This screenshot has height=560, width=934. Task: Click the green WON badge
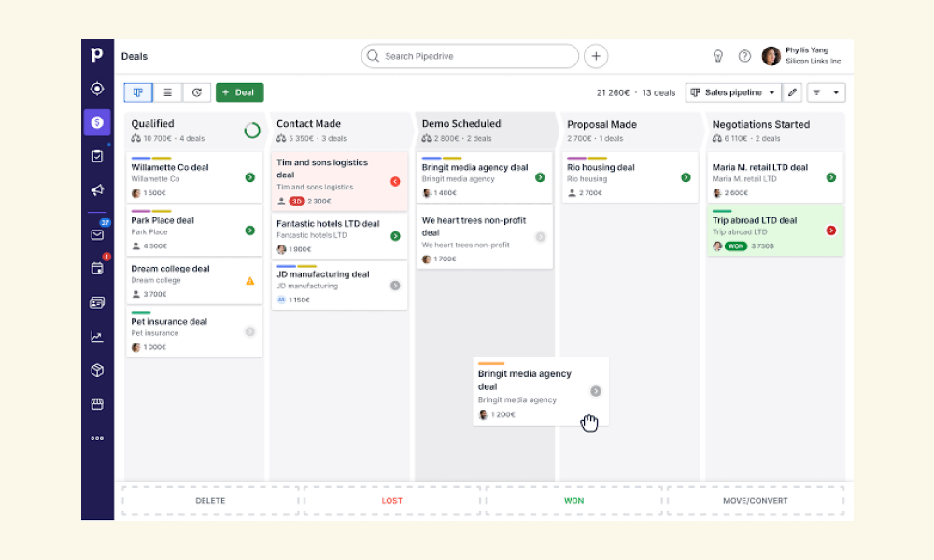pos(736,245)
